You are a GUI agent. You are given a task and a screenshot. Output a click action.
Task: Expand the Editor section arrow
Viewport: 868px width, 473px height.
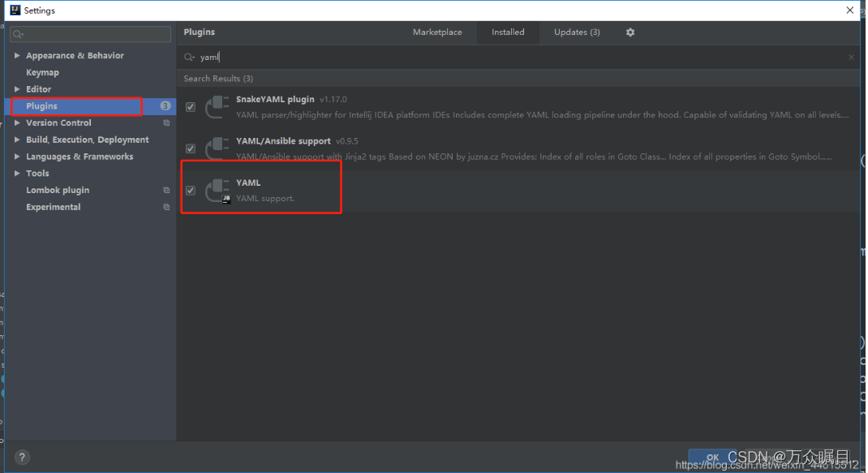coord(17,89)
